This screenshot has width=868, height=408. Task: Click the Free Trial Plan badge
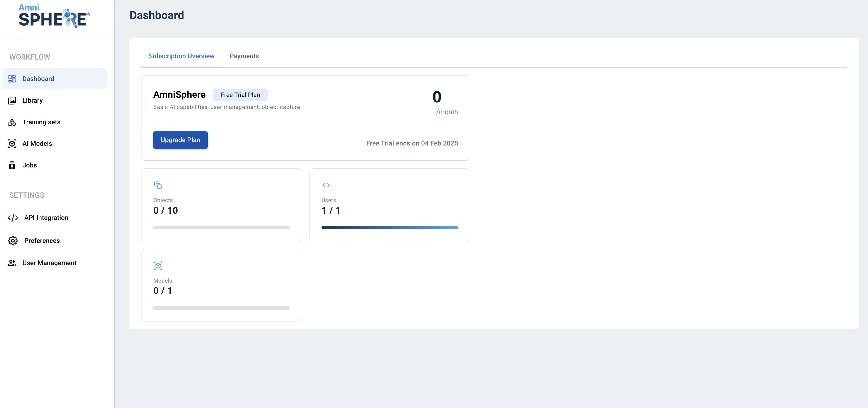coord(240,95)
